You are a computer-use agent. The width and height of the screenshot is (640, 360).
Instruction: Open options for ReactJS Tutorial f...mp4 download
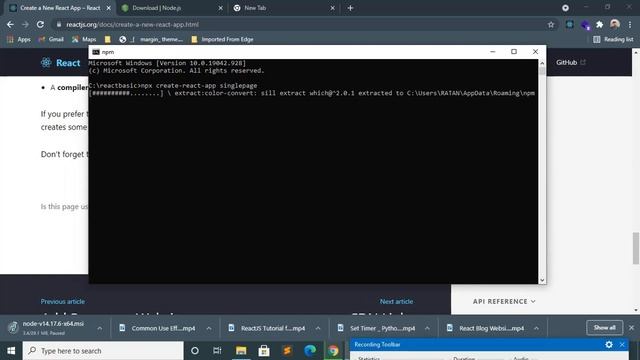pos(318,328)
